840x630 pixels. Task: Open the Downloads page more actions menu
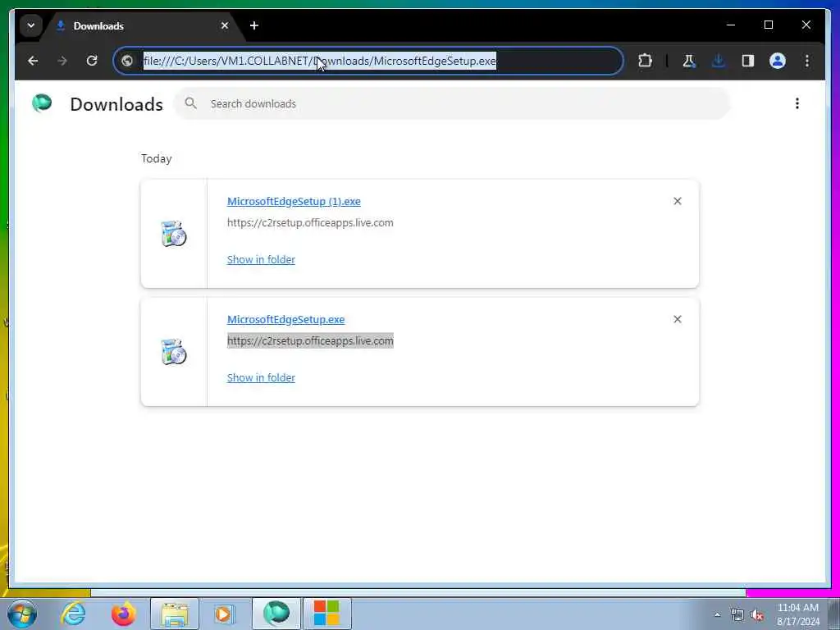click(797, 103)
